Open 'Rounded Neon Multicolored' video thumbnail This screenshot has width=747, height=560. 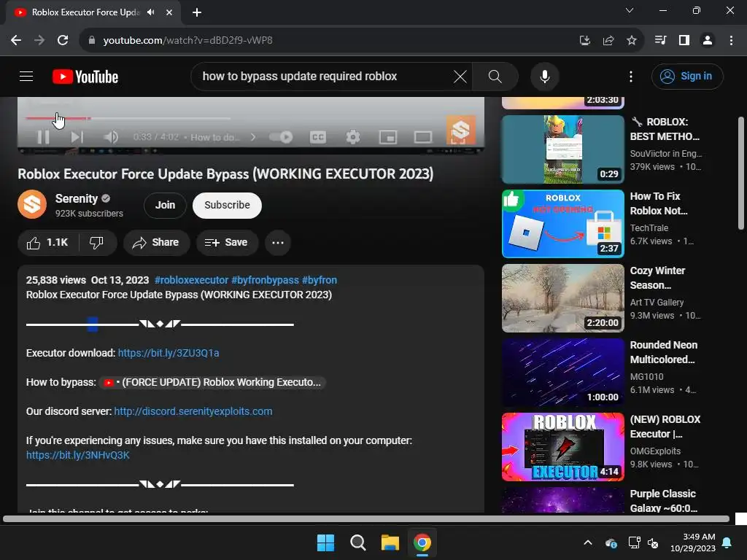coord(562,373)
